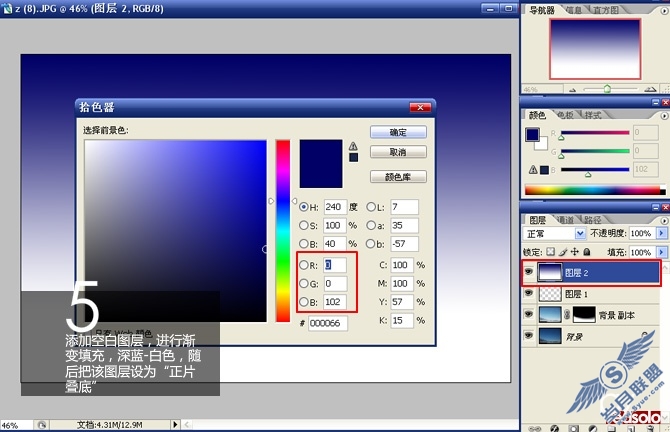The height and width of the screenshot is (432, 670).
Task: Switch to the 直方图 tab
Action: tap(606, 9)
